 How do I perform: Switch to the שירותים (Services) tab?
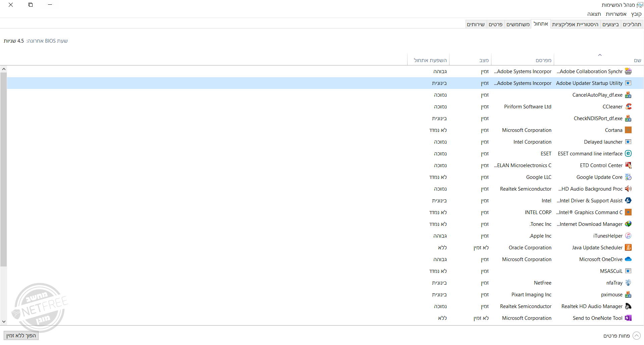(476, 24)
